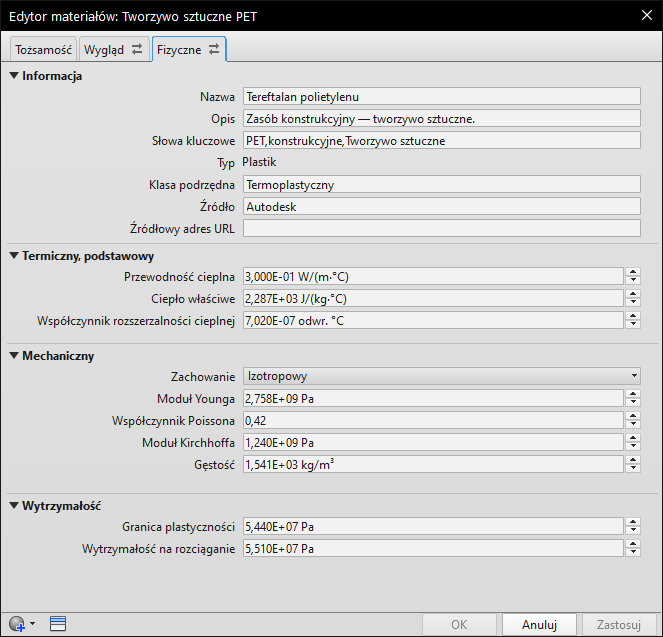Increase the Przewodność cieplna value with up arrow
Image resolution: width=663 pixels, height=637 pixels.
[x=633, y=272]
